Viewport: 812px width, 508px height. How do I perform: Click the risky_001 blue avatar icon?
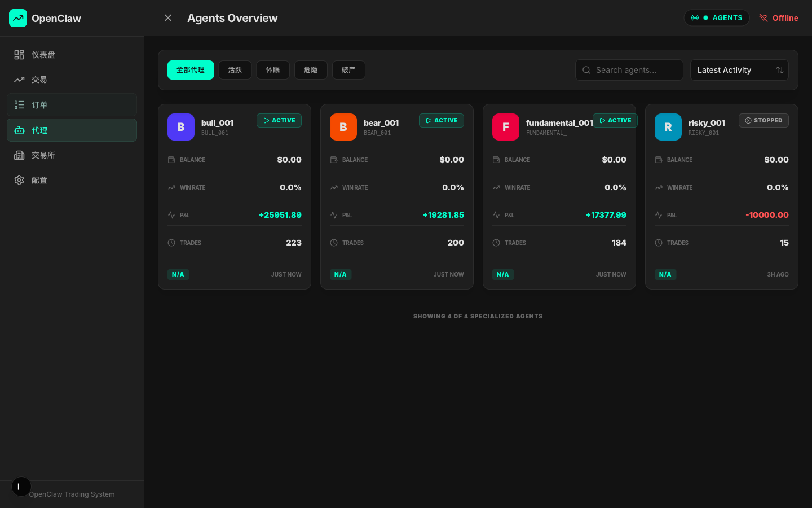(x=668, y=127)
